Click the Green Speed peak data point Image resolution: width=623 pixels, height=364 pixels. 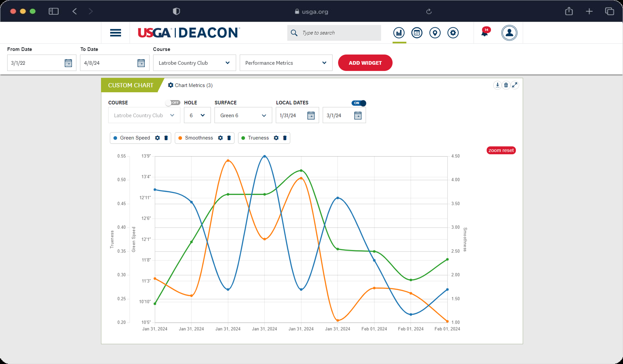[x=265, y=156]
